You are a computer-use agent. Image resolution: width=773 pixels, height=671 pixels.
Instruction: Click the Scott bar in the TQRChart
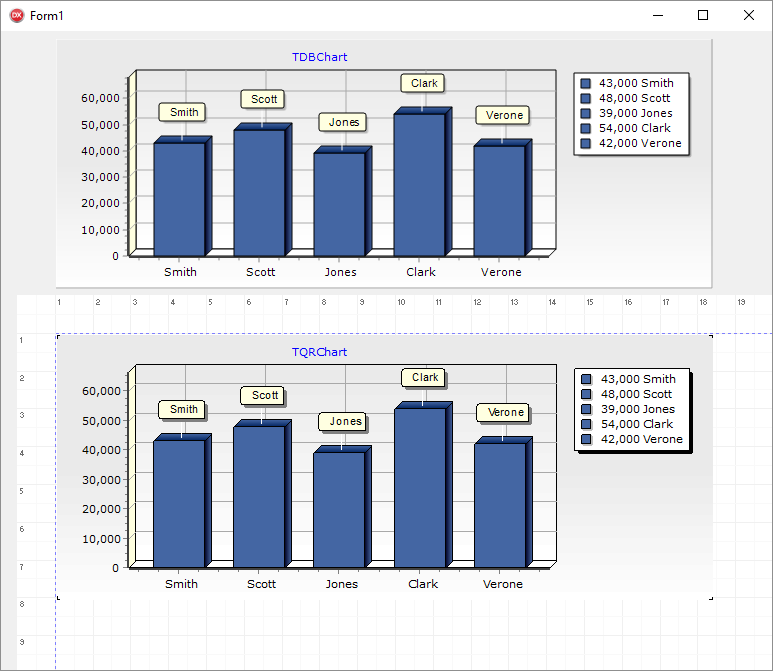tap(259, 497)
